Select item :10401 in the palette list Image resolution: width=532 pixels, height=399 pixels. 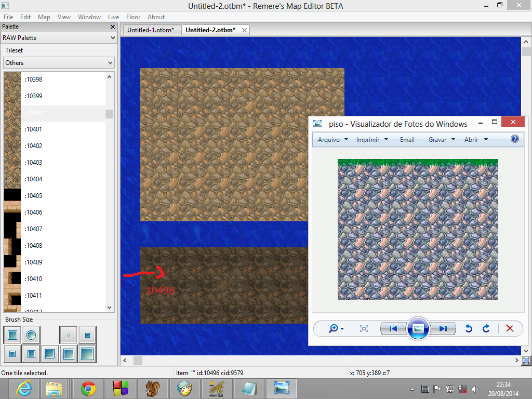click(x=54, y=129)
